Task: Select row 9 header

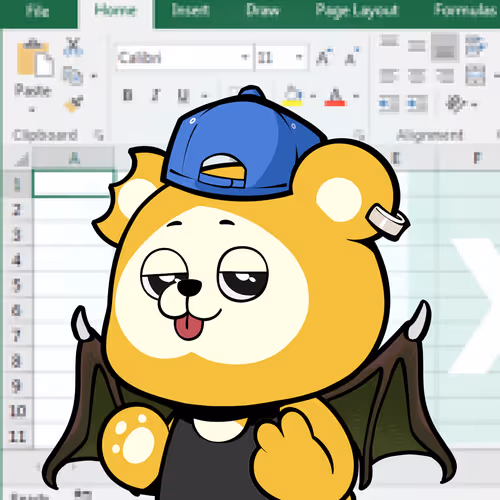Action: (x=17, y=386)
